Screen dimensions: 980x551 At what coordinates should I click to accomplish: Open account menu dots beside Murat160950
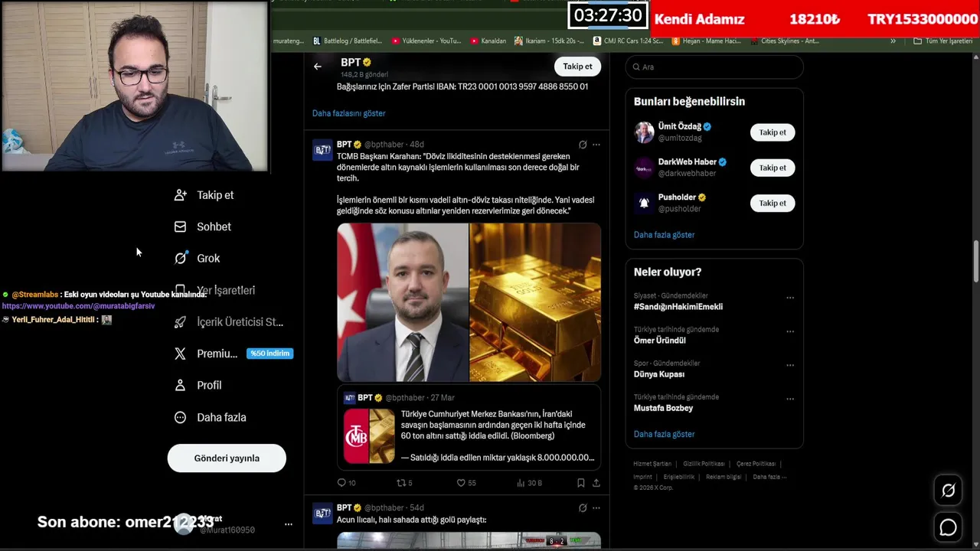click(289, 524)
